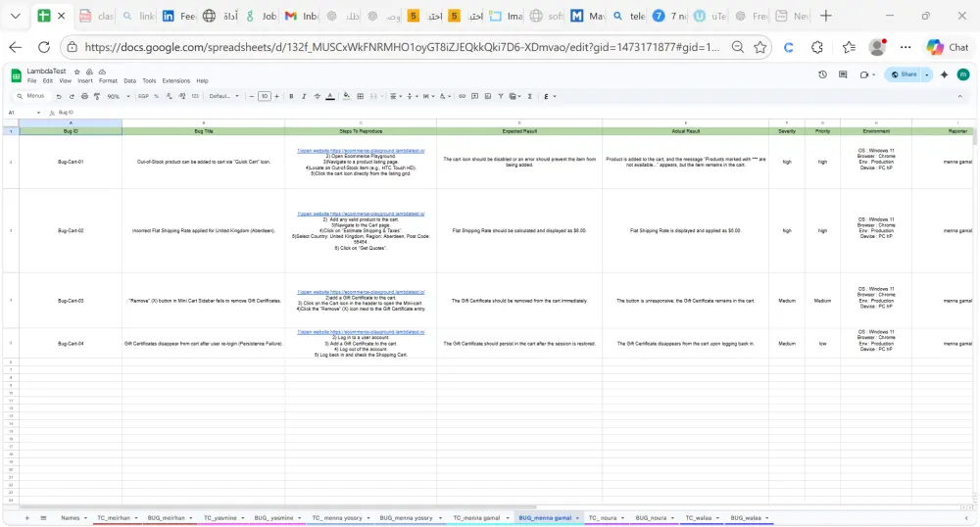Open the cell fill color picker

coord(347,97)
